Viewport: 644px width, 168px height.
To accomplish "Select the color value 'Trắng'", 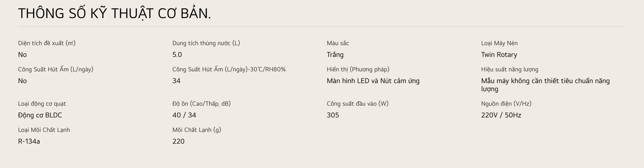I will pos(335,55).
